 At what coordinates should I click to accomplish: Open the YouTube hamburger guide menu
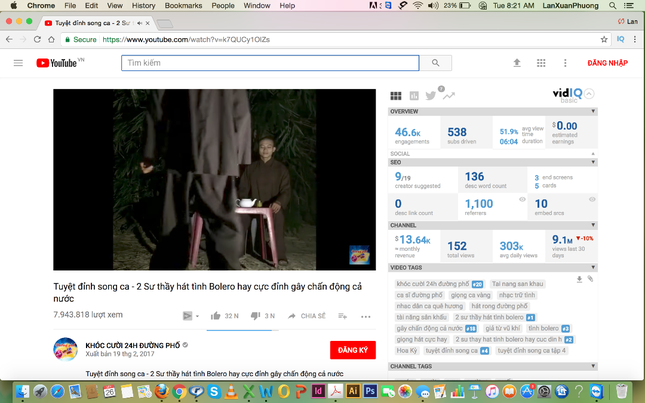pos(17,63)
